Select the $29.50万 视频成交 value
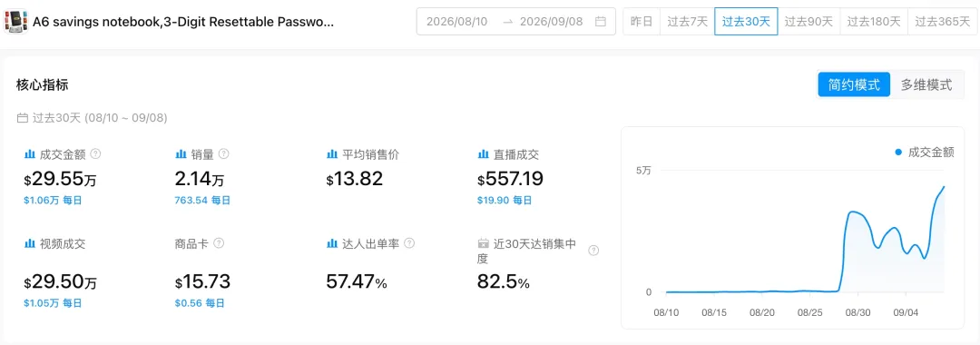The image size is (980, 345). tap(61, 282)
